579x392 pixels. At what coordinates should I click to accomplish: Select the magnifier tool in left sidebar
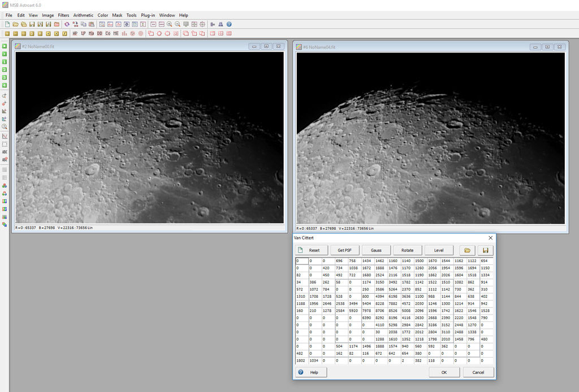coord(5,127)
